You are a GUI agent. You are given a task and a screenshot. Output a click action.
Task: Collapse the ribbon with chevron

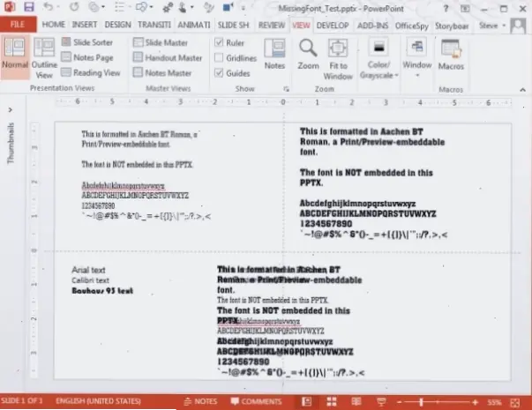click(x=522, y=90)
